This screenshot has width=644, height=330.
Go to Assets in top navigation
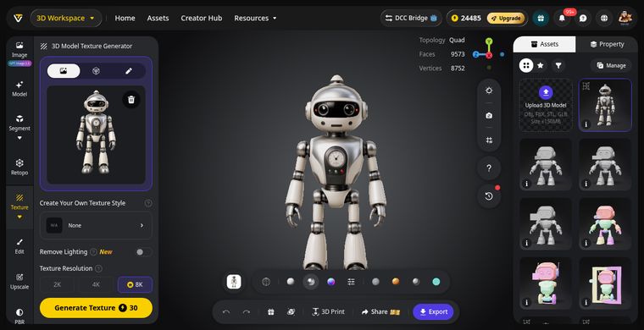pyautogui.click(x=158, y=18)
